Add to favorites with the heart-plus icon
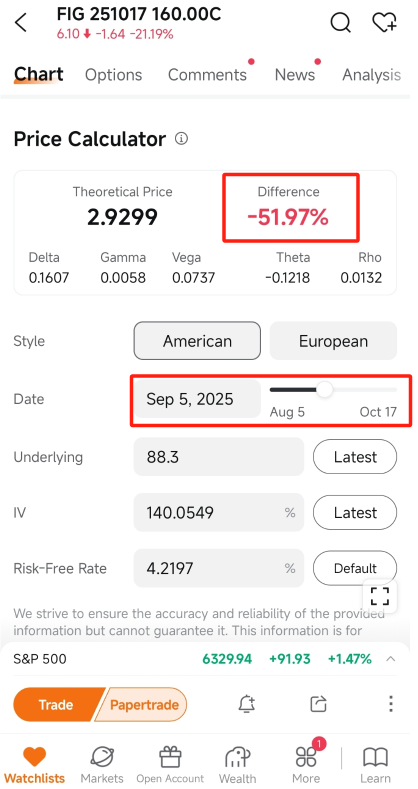 coord(384,23)
